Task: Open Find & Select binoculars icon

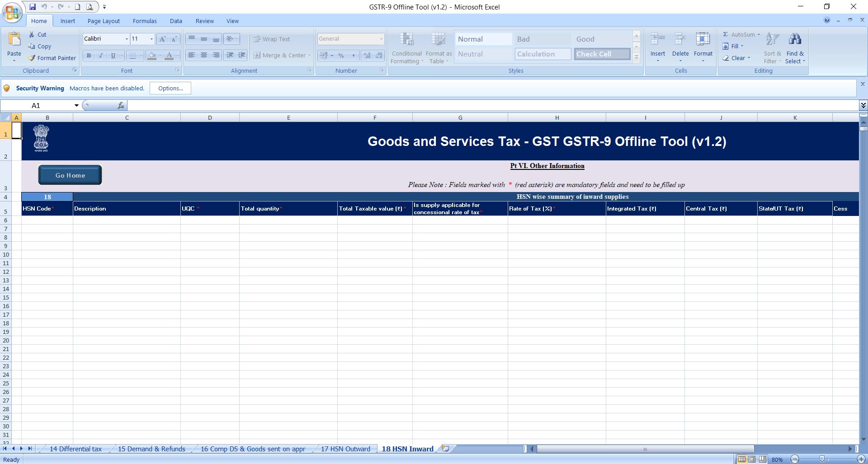Action: click(795, 38)
